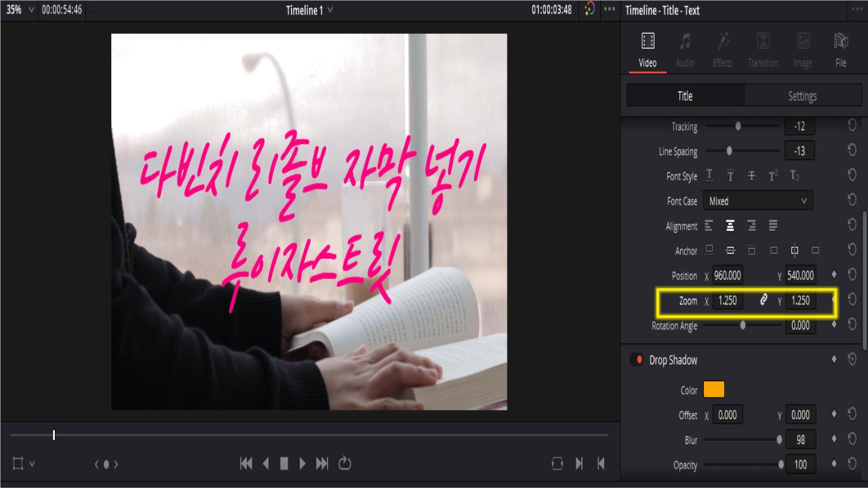868x488 pixels.
Task: Align text to the left
Action: click(709, 226)
